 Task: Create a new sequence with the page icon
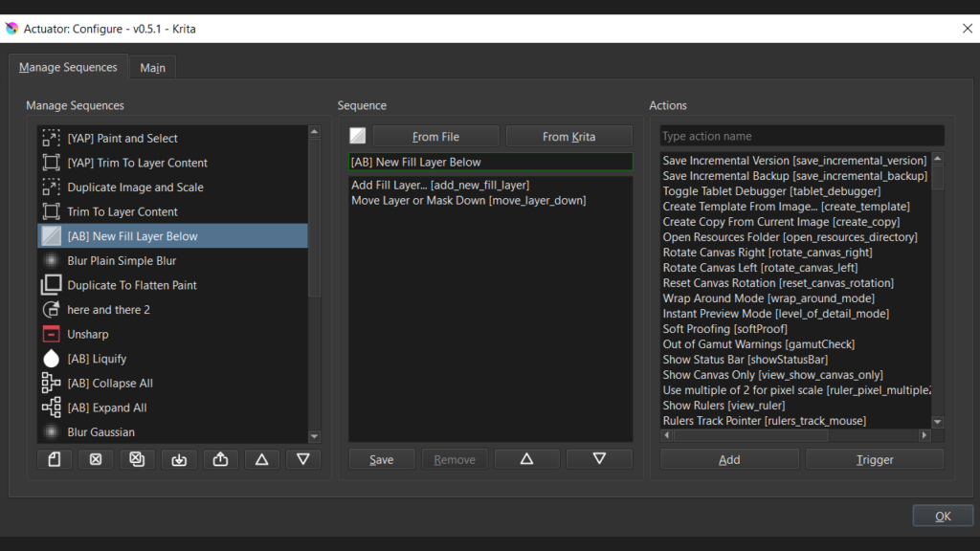(55, 459)
